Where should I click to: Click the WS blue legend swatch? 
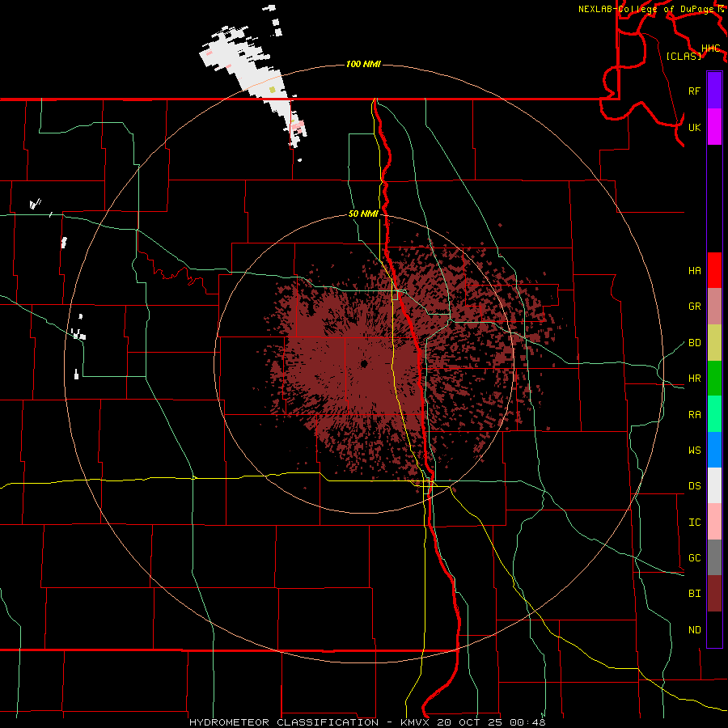[714, 450]
